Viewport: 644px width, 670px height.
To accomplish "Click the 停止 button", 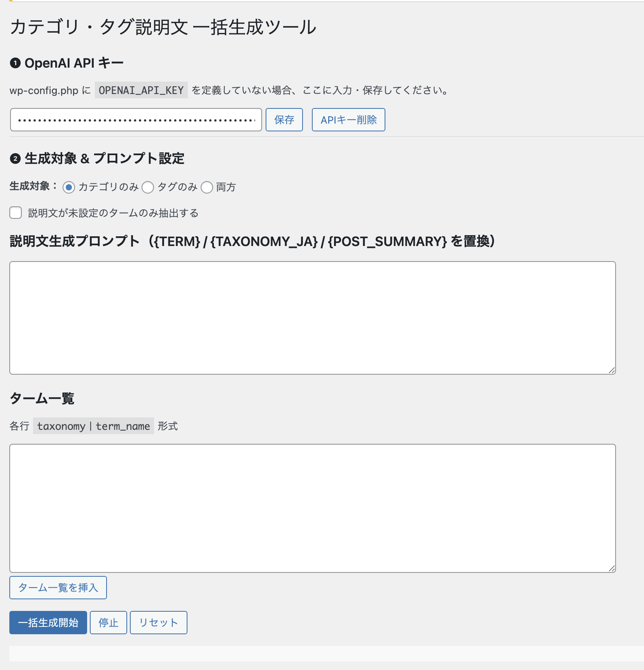I will pos(108,623).
